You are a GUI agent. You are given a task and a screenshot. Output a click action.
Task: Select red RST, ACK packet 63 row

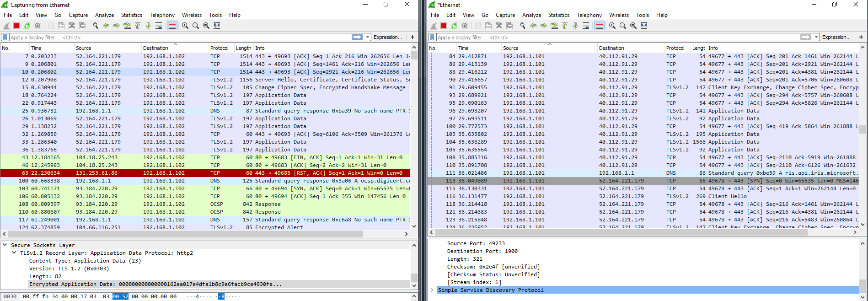205,173
